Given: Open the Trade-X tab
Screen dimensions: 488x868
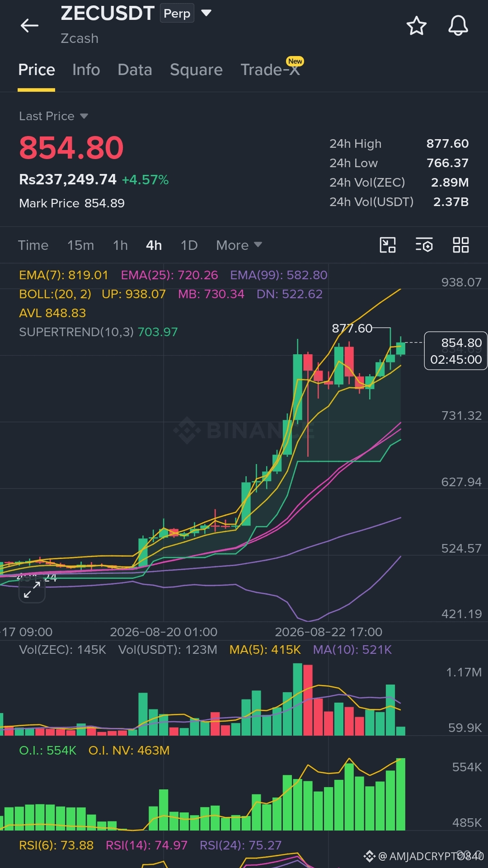Looking at the screenshot, I should (270, 70).
